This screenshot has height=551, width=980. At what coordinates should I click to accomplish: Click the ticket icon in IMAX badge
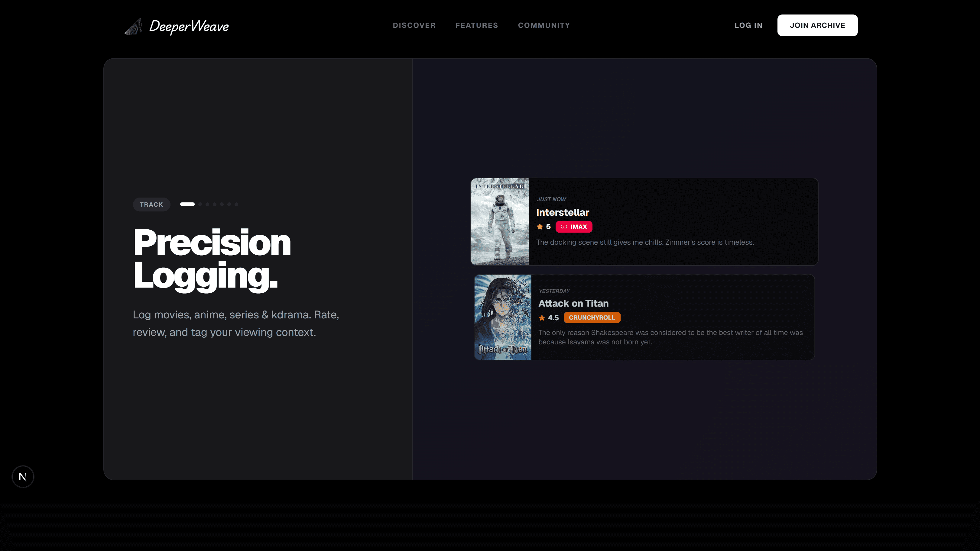pyautogui.click(x=564, y=227)
